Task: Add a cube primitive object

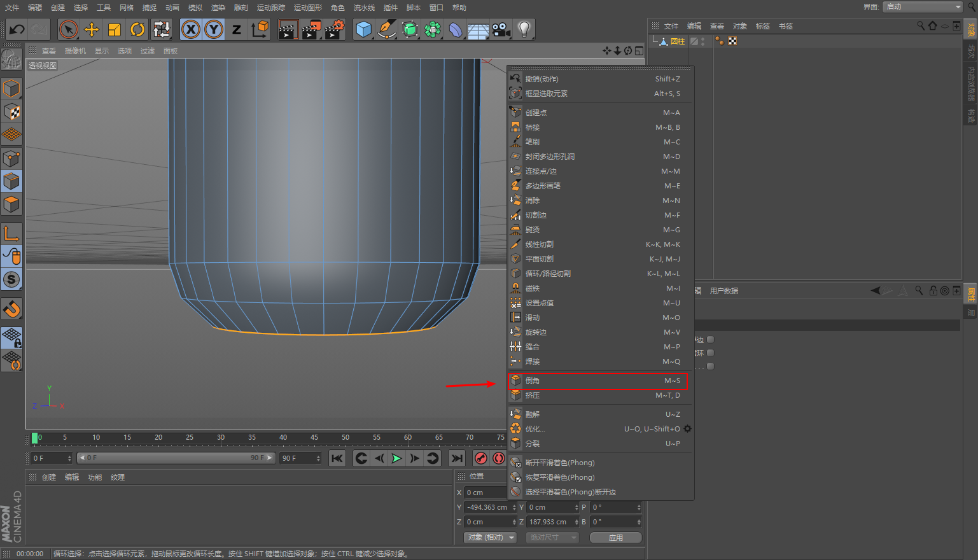Action: pos(363,29)
